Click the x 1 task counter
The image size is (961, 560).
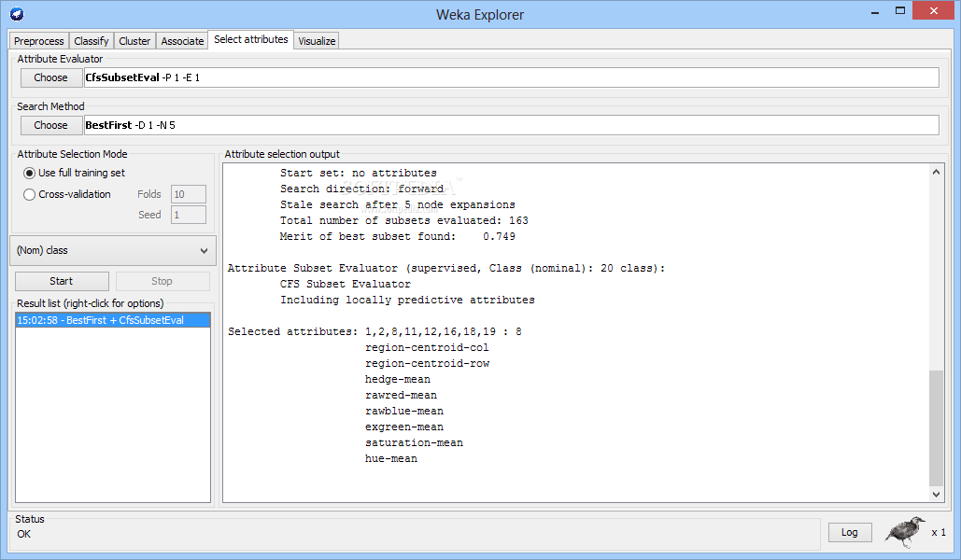click(939, 532)
